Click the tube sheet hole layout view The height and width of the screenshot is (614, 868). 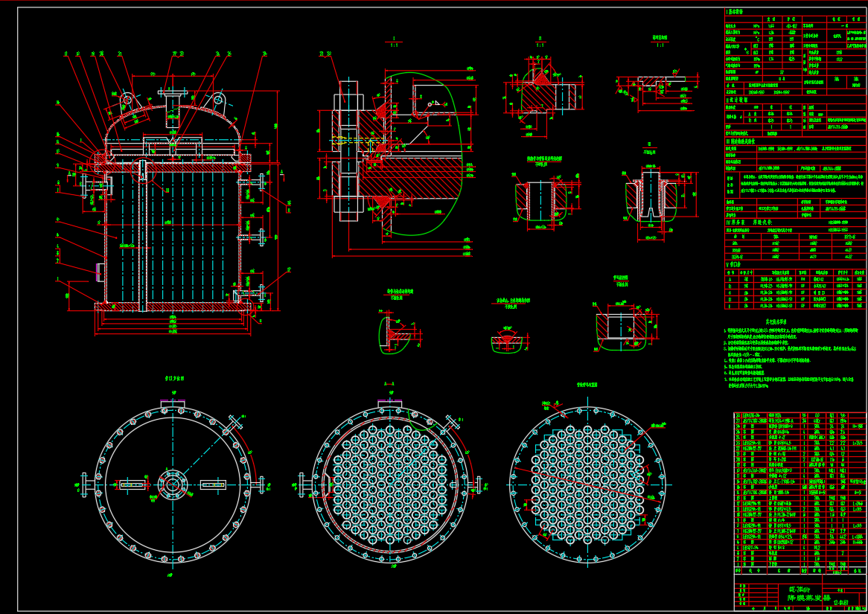tap(588, 482)
